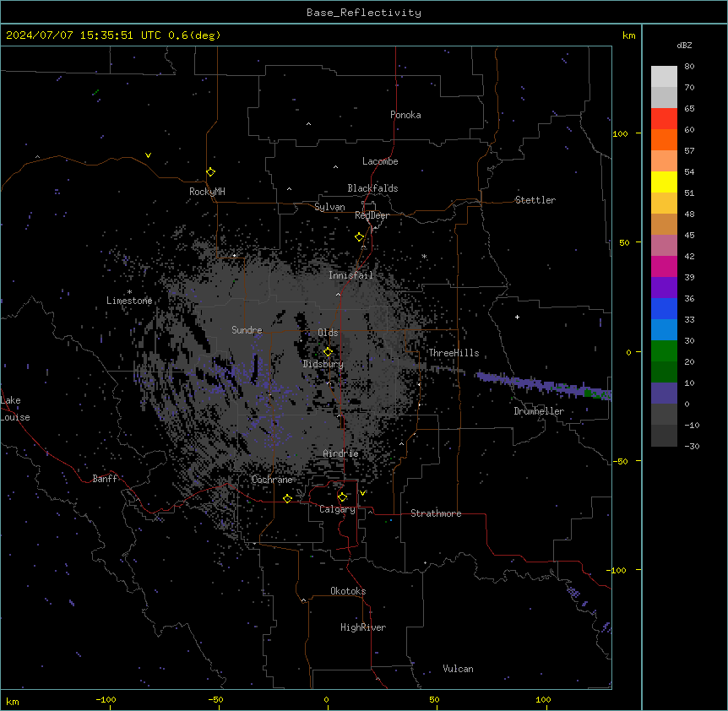Click the asterisk marker above Limestone label
This screenshot has width=728, height=711.
pos(129,292)
